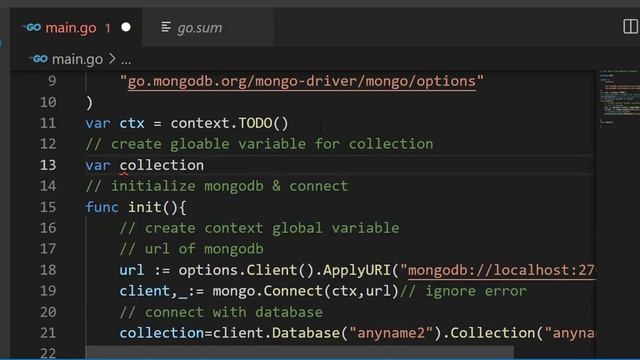
Task: Click the word 'collection' on line 13
Action: point(162,165)
